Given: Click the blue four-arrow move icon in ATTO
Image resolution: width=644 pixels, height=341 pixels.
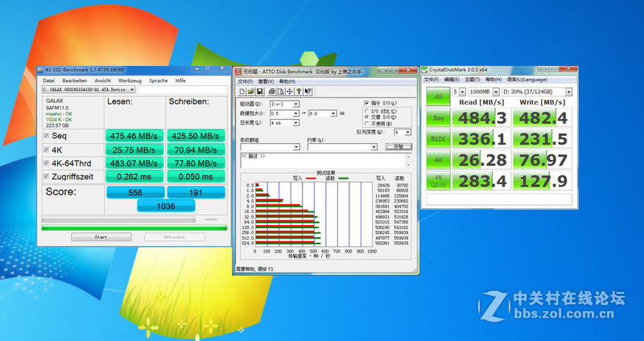Looking at the screenshot, I should (x=290, y=91).
